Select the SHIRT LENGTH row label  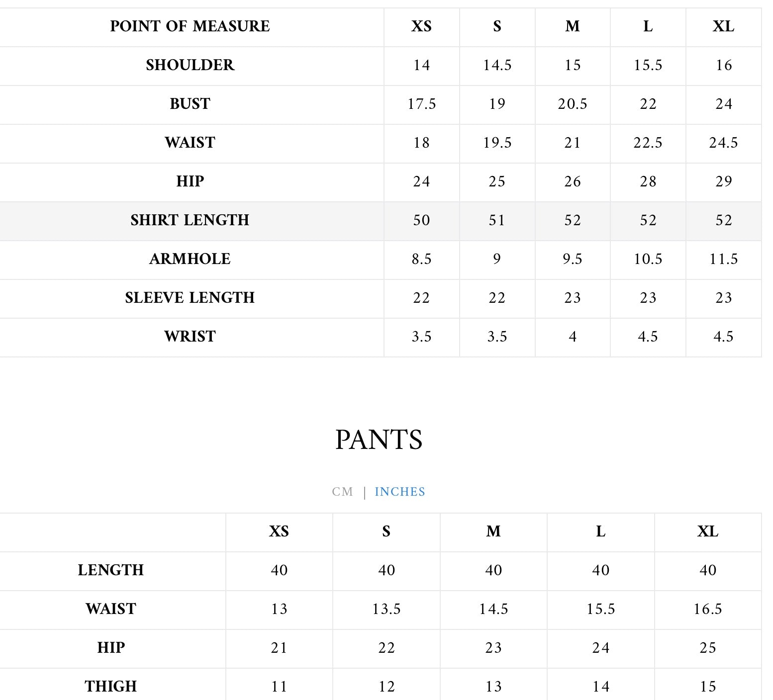pos(190,220)
